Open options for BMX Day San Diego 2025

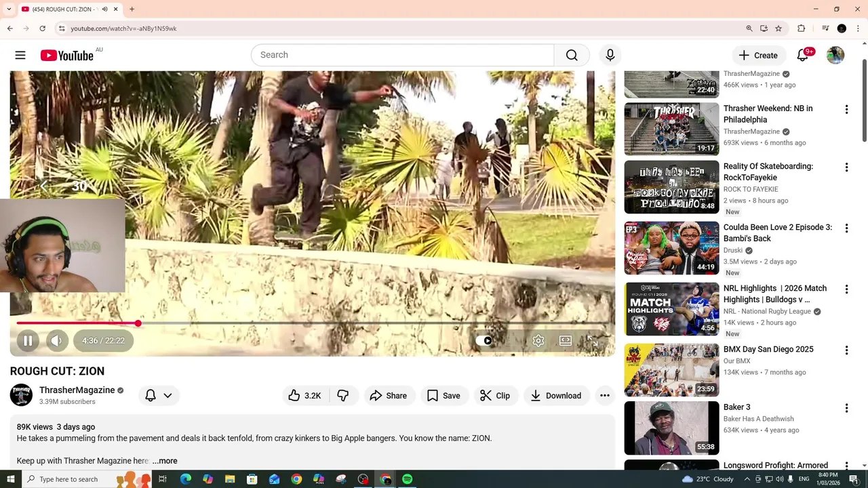pos(846,350)
